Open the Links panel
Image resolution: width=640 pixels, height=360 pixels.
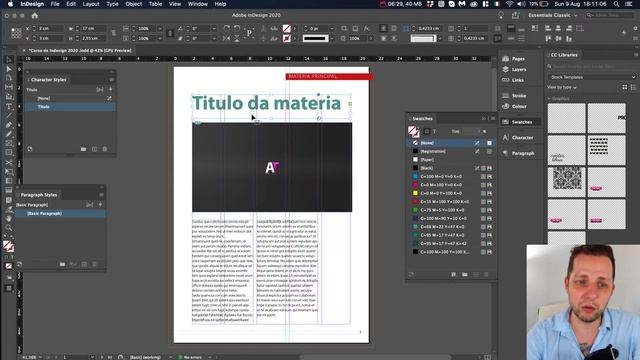(x=513, y=80)
